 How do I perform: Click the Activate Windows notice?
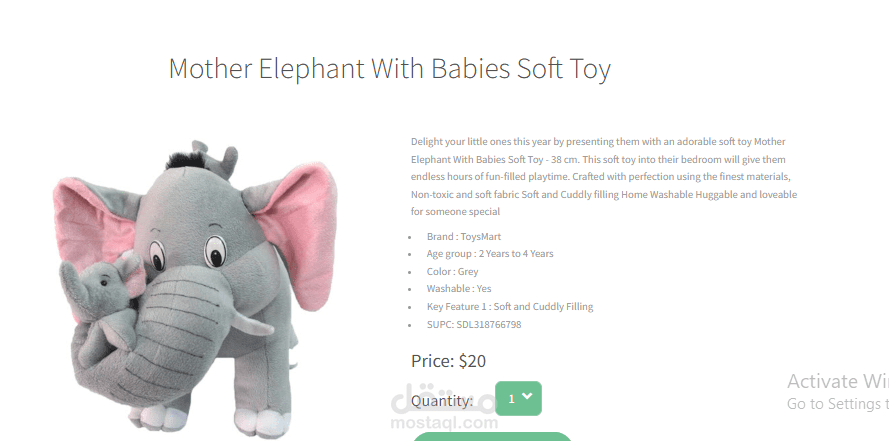(x=837, y=381)
